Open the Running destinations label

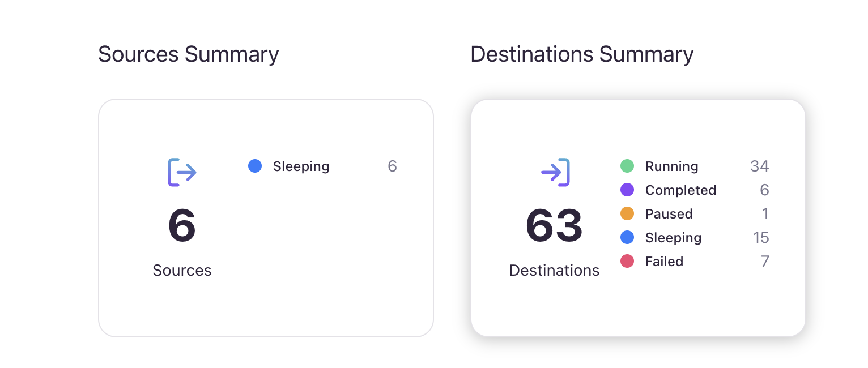tap(671, 166)
